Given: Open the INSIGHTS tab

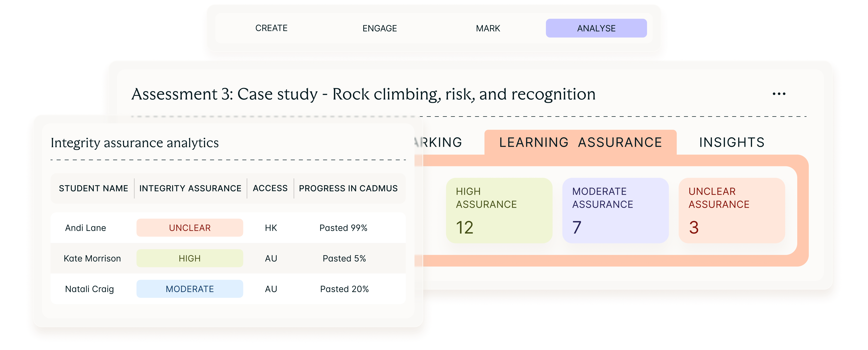Looking at the screenshot, I should [732, 142].
